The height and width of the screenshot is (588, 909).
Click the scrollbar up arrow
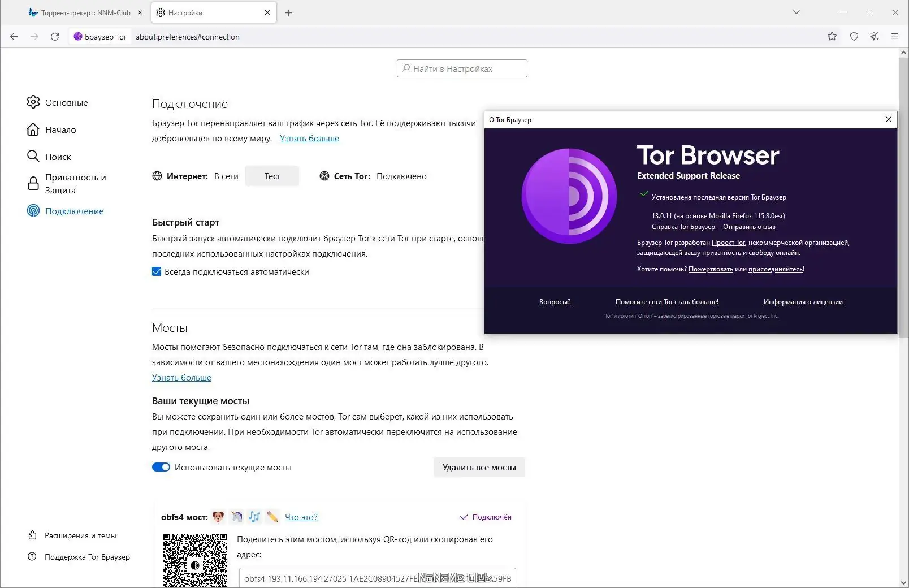coord(903,53)
